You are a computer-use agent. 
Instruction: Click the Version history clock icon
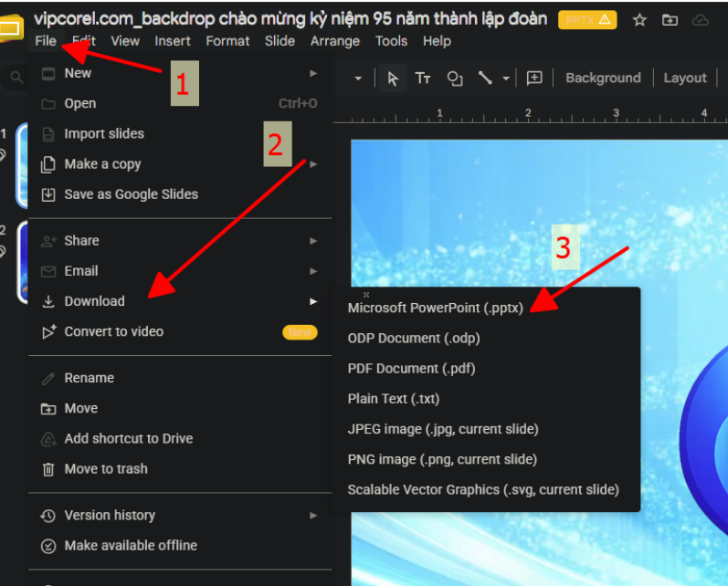click(x=48, y=516)
